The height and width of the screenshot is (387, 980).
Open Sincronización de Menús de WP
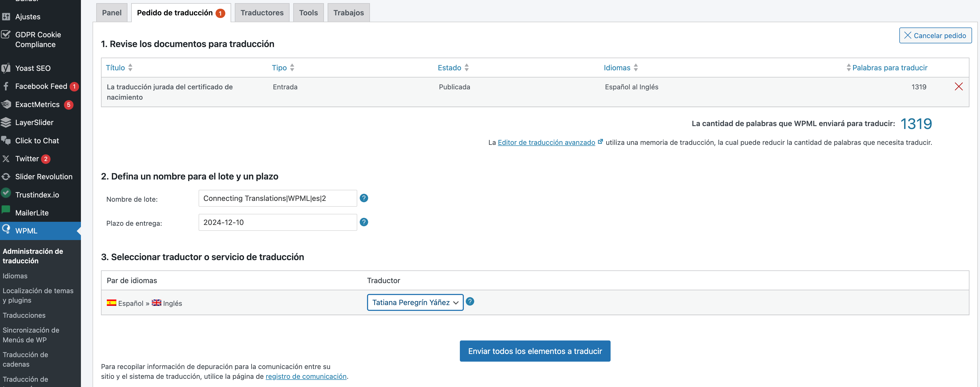31,335
